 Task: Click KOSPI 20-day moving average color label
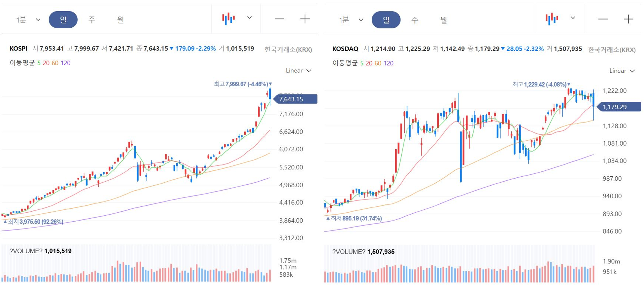point(46,63)
